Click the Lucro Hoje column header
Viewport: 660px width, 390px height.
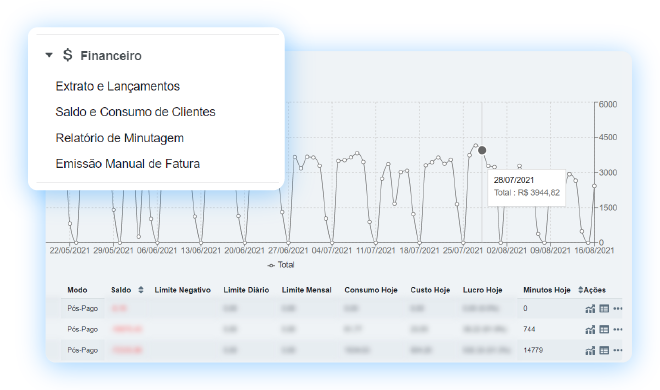point(482,290)
